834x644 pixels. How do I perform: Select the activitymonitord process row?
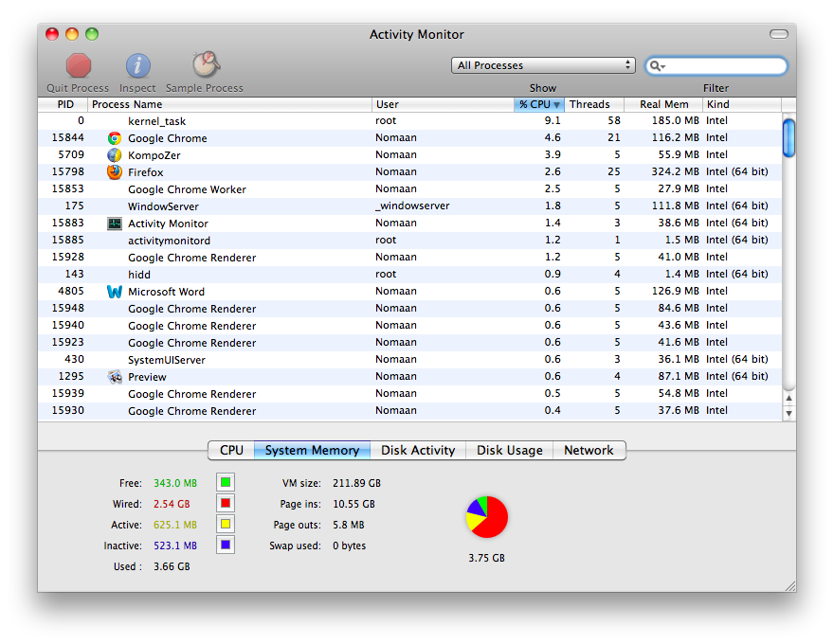(409, 241)
